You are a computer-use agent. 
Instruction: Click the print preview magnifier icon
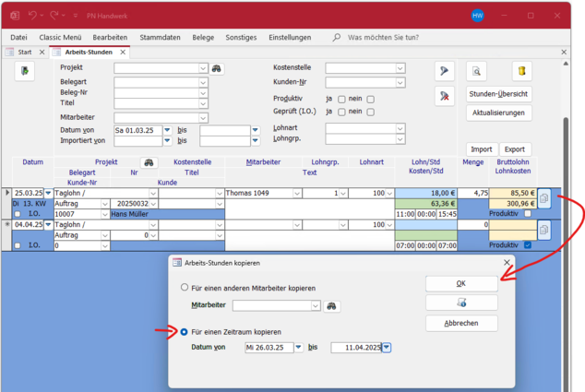(x=478, y=70)
